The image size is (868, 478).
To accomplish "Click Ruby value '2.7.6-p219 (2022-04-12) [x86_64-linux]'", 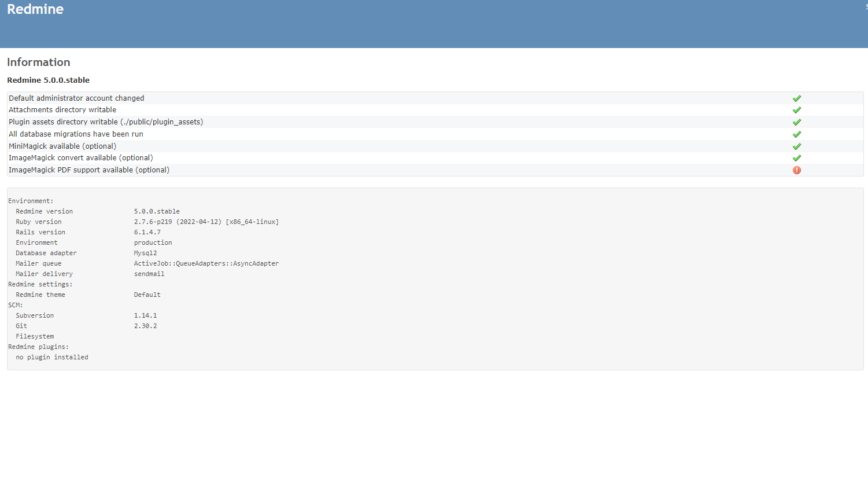I will click(206, 222).
